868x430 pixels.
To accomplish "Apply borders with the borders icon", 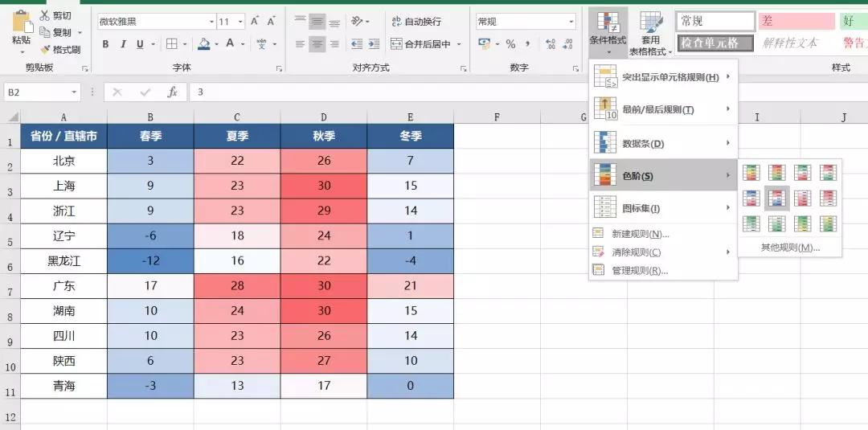I will (x=172, y=44).
